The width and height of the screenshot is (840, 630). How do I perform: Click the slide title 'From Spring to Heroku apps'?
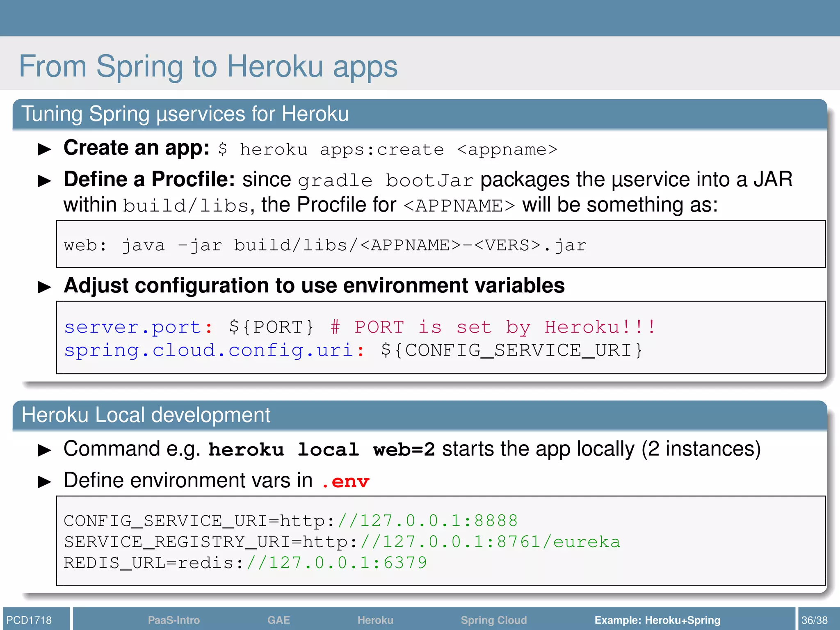pyautogui.click(x=208, y=67)
